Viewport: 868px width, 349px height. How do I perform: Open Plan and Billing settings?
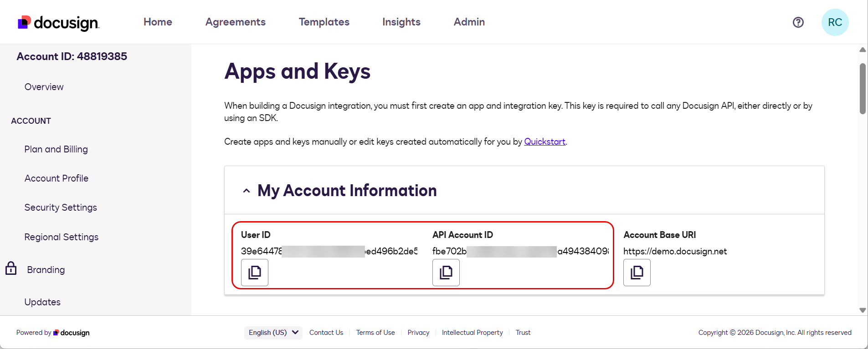[x=56, y=149]
